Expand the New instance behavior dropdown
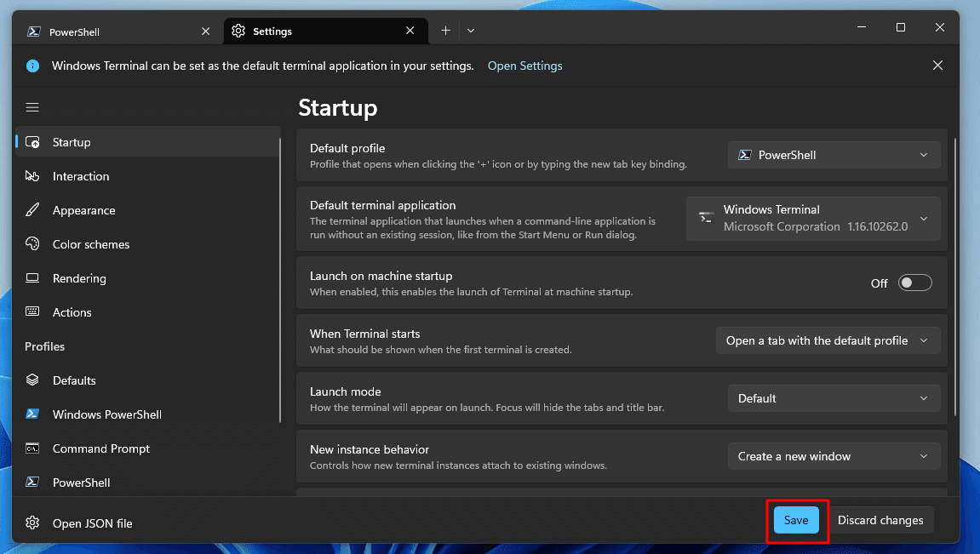Image resolution: width=980 pixels, height=554 pixels. click(x=834, y=457)
